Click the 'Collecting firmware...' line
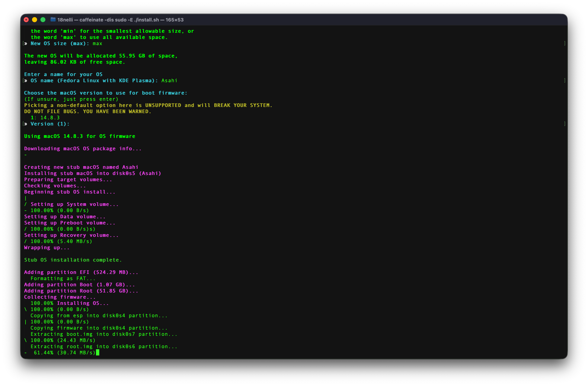The height and width of the screenshot is (386, 588). pos(60,297)
